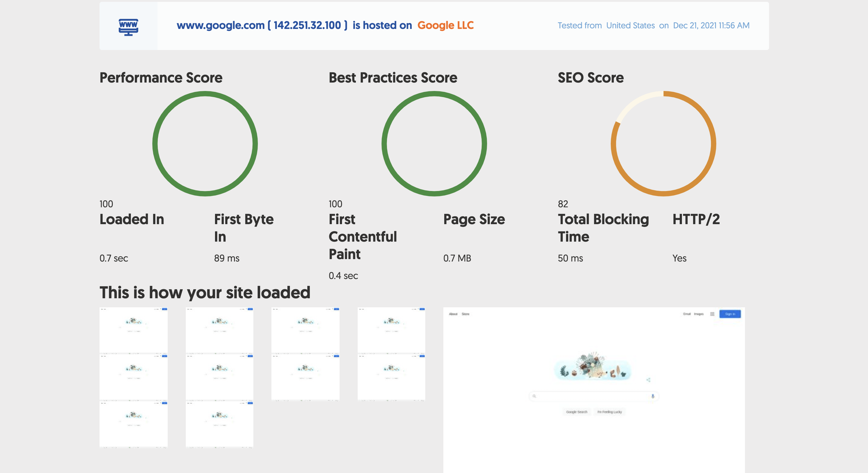The width and height of the screenshot is (868, 473).
Task: Click the green Best Practices Score circle
Action: 434,144
